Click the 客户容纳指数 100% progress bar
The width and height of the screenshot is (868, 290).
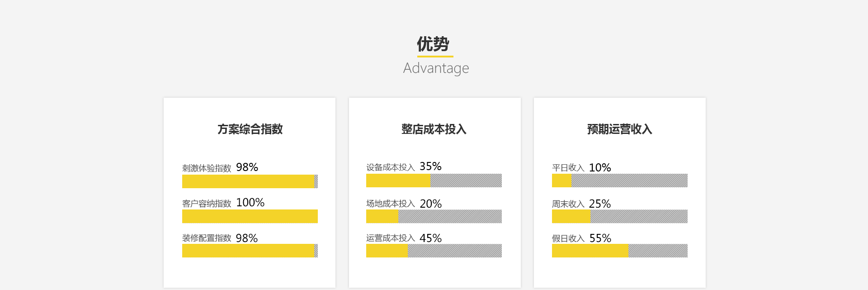pyautogui.click(x=250, y=216)
